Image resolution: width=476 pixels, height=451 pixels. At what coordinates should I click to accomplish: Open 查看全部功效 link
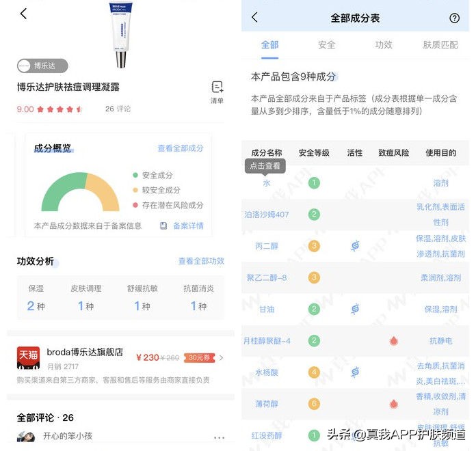tap(201, 261)
